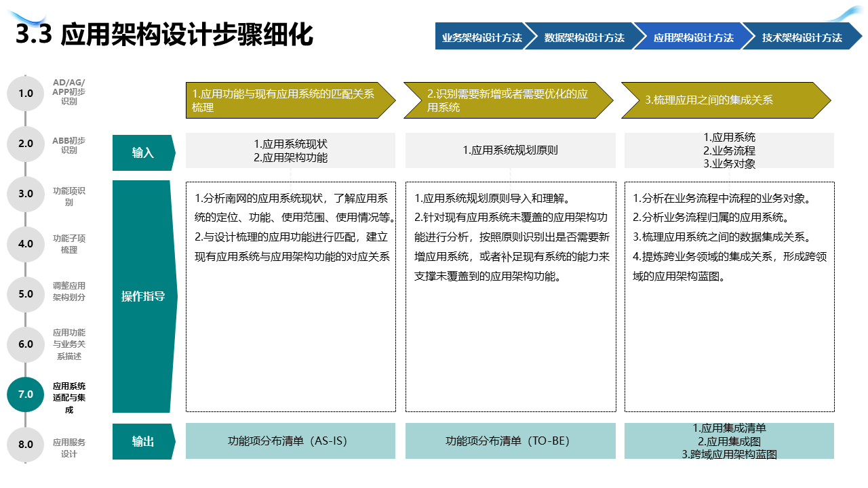Click highlighted step circle 7.0
This screenshot has height=488, width=868.
click(26, 394)
